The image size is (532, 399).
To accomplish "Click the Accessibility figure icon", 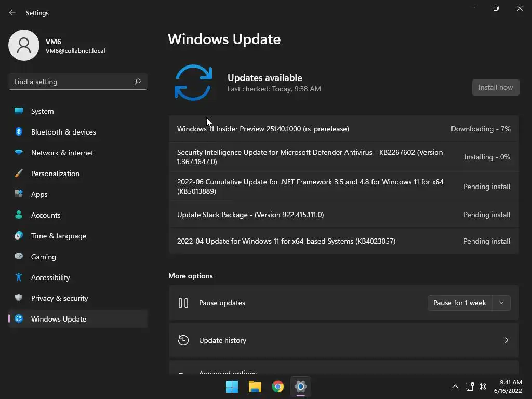I will [19, 277].
